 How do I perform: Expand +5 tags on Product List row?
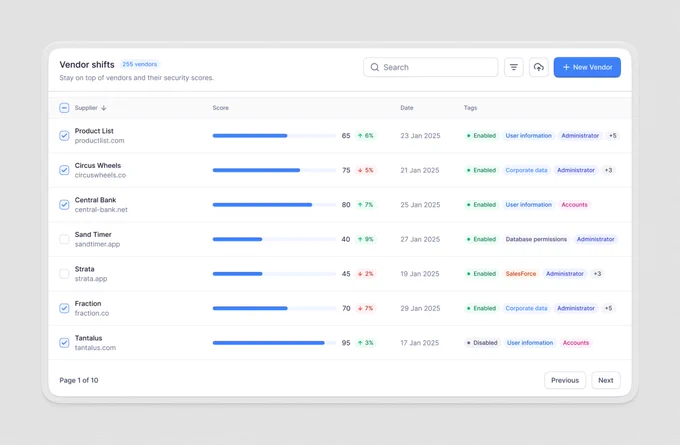pos(613,136)
